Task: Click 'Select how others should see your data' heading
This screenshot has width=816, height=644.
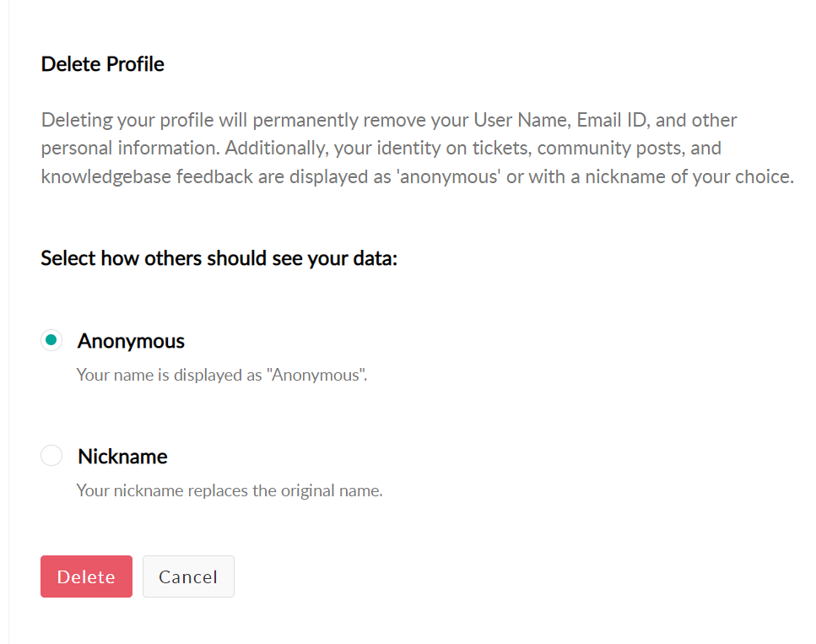Action: [219, 258]
